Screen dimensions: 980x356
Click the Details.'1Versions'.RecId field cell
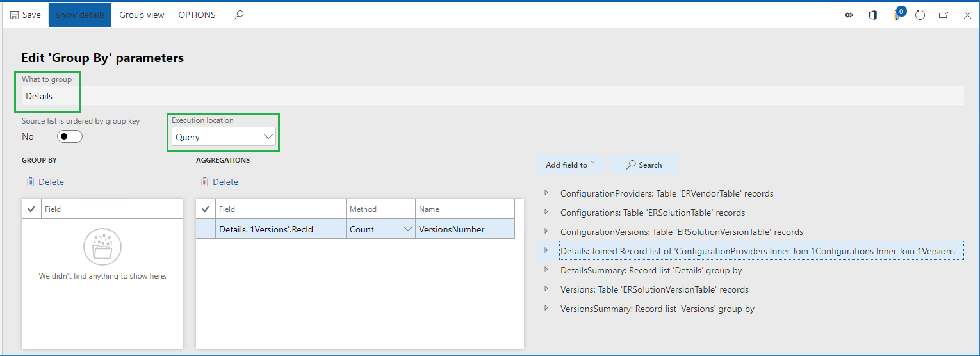coord(281,229)
